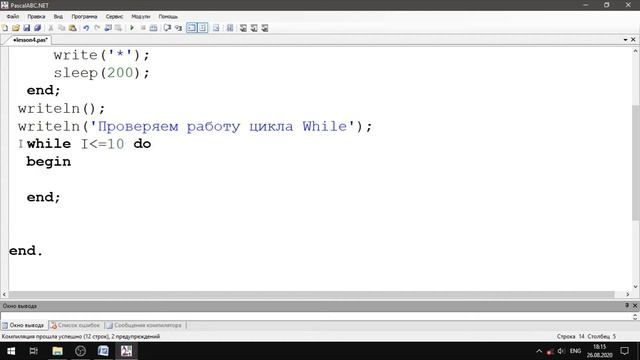Open the editor tab list dropdown arrow
This screenshot has width=640, height=360.
pos(625,40)
